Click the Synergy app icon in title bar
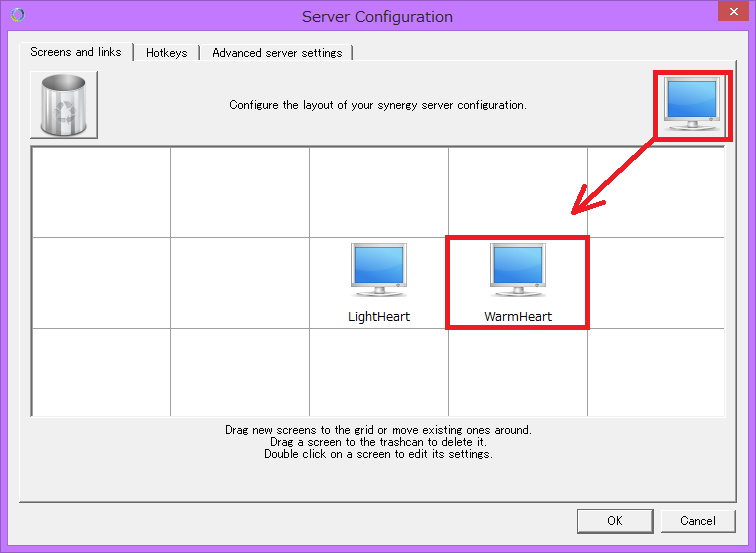 (18, 15)
